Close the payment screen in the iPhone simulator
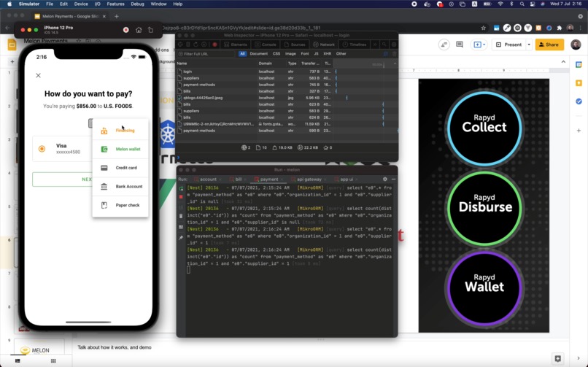Image resolution: width=588 pixels, height=367 pixels. (38, 75)
